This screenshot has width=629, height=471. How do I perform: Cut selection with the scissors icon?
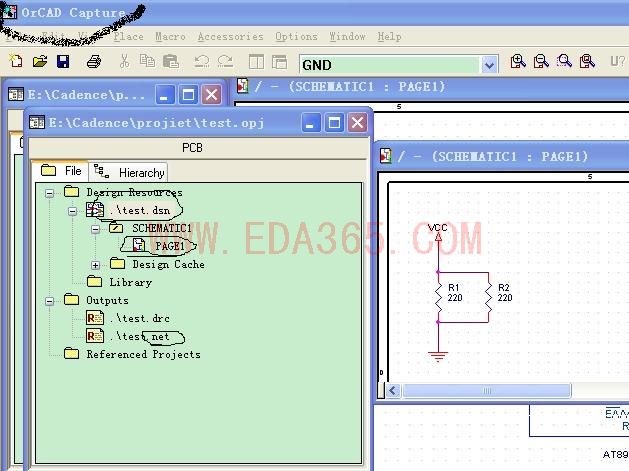click(x=124, y=61)
